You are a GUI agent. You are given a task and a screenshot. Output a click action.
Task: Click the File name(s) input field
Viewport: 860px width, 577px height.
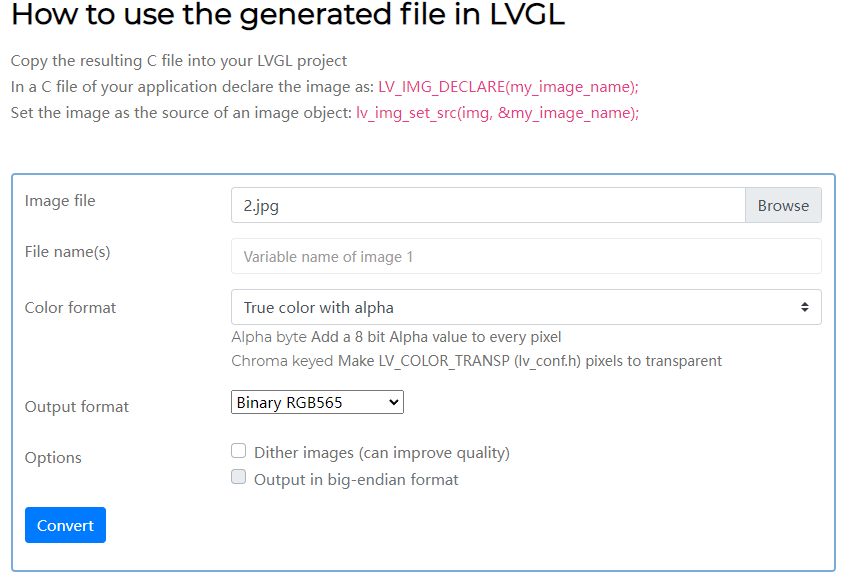pyautogui.click(x=524, y=256)
